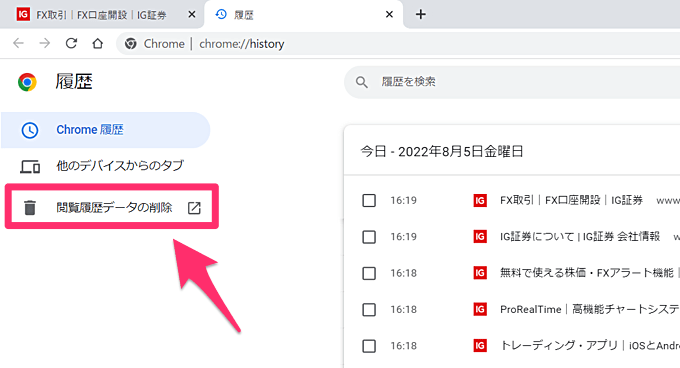Click the Chrome site info icon in the address bar
680x368 pixels.
click(x=130, y=44)
